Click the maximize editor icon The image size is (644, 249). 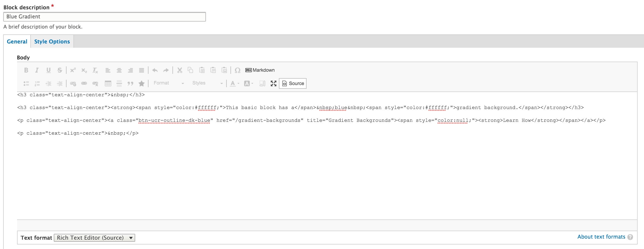pyautogui.click(x=274, y=83)
